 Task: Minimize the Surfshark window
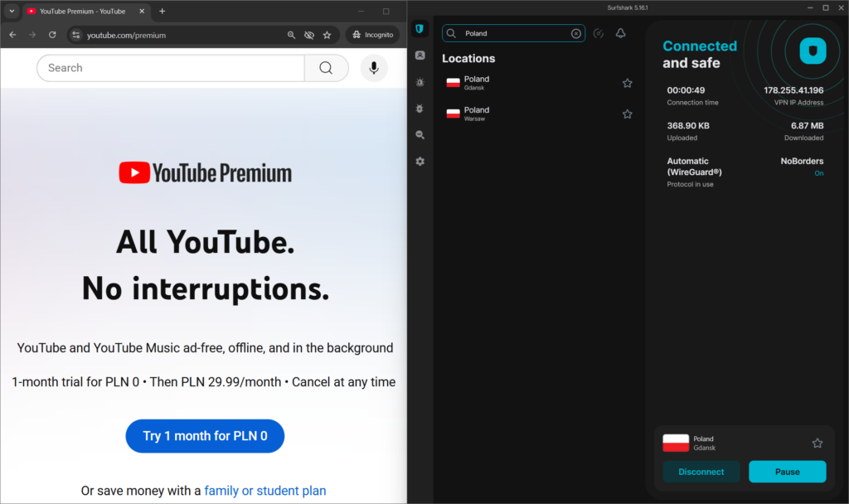[x=810, y=7]
